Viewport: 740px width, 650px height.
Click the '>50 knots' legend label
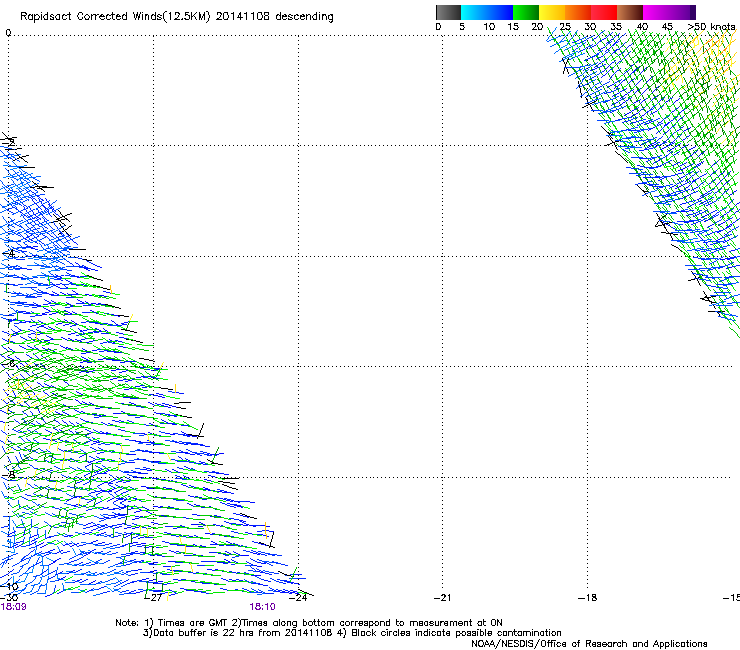(711, 27)
